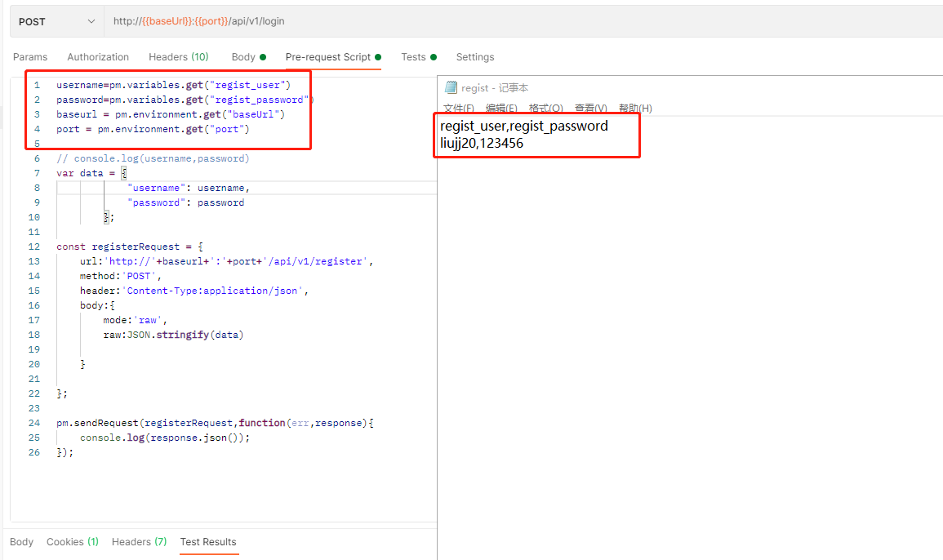The width and height of the screenshot is (943, 560).
Task: Click the 'port = pm.environment.get' line
Action: (x=153, y=129)
